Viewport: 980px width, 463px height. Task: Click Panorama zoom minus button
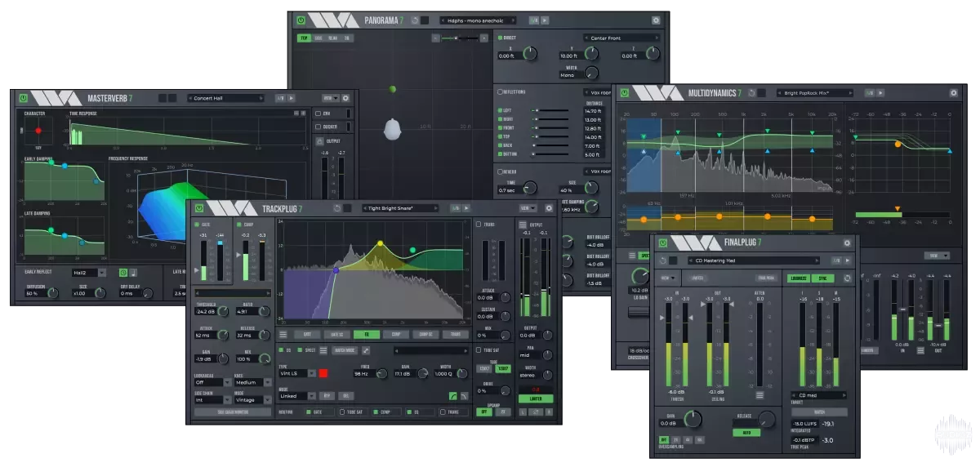[x=435, y=38]
